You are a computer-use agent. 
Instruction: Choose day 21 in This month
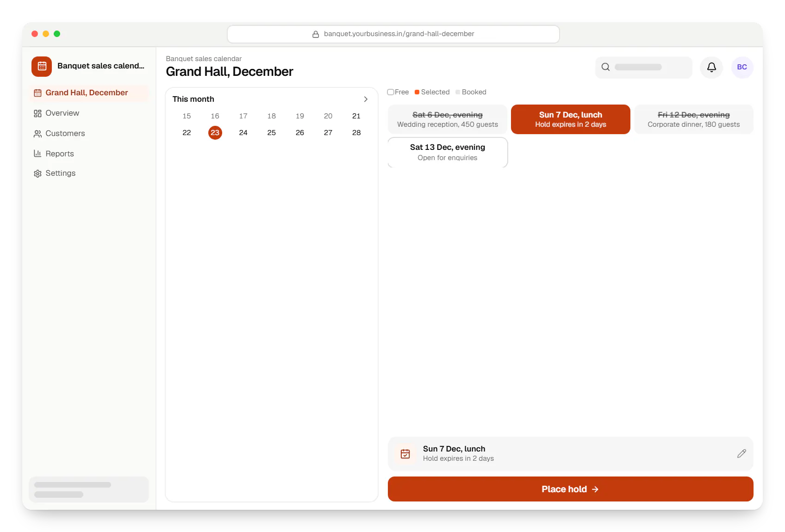tap(356, 116)
